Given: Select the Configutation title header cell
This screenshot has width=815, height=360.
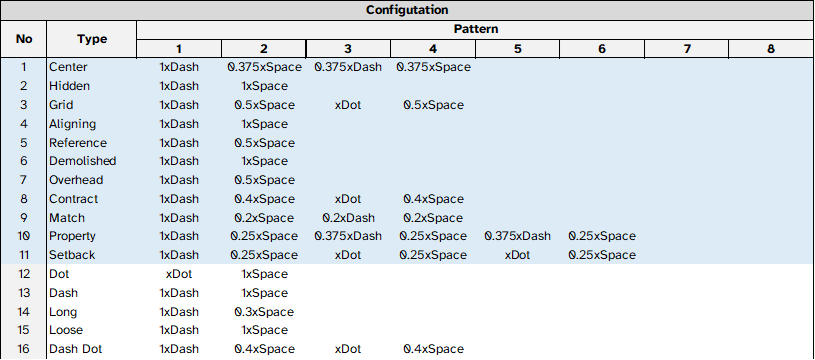Looking at the screenshot, I should [407, 10].
